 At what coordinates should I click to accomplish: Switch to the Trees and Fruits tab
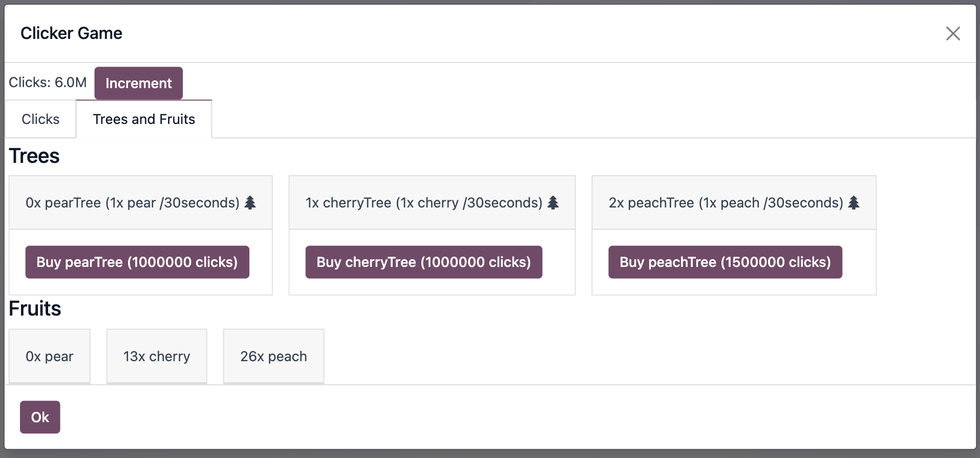point(144,119)
